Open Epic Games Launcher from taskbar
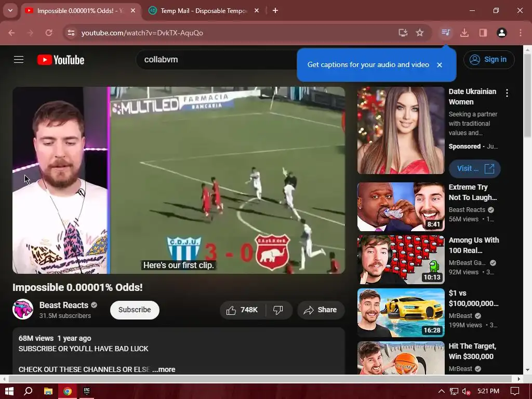This screenshot has width=532, height=399. (x=87, y=391)
